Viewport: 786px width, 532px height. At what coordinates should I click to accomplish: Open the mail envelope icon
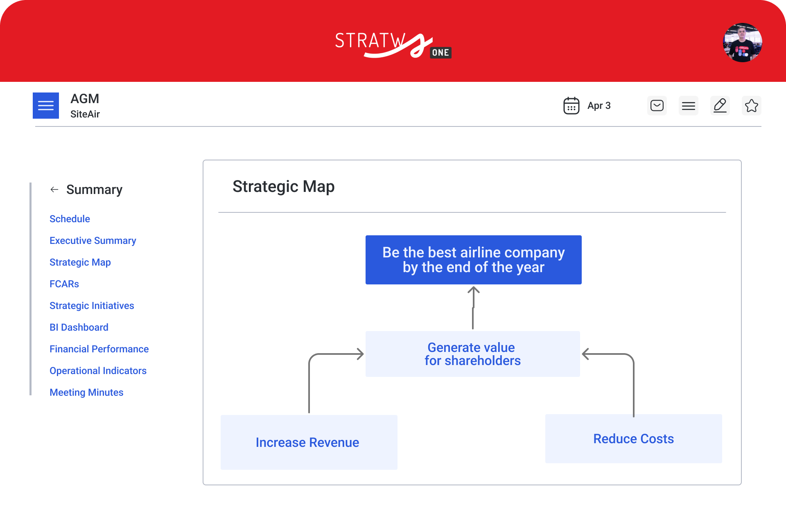657,106
